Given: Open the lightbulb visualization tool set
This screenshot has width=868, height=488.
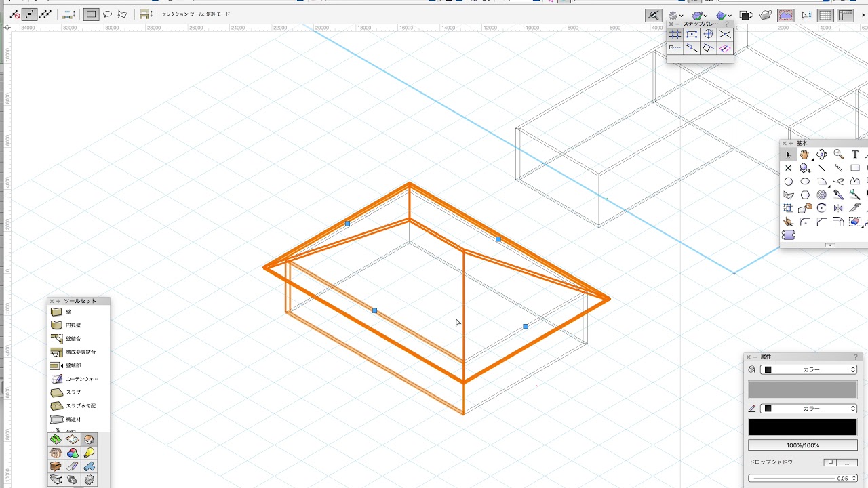Looking at the screenshot, I should tap(89, 453).
